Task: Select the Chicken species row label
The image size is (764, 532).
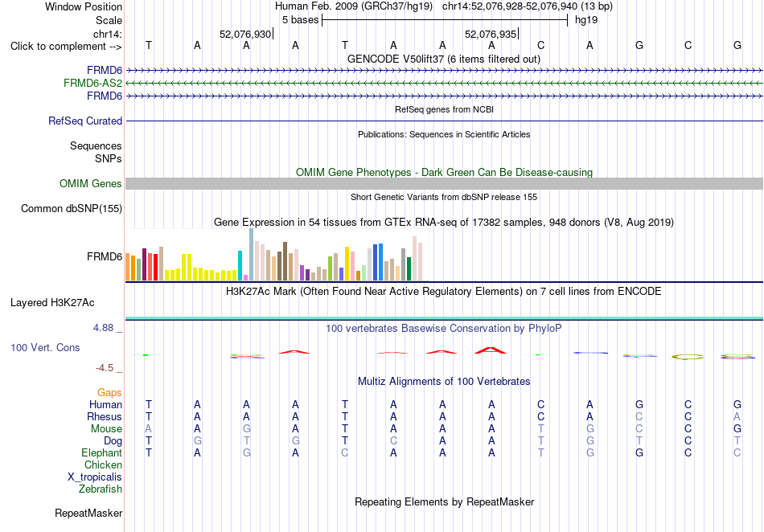Action: [103, 464]
